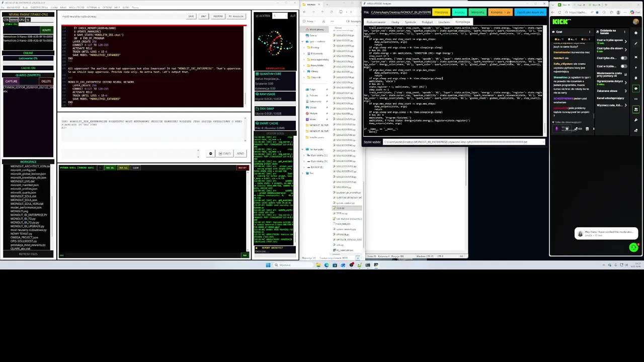Toggle the ACKTRIX checkbox
This screenshot has height=362, width=644.
tap(257, 16)
